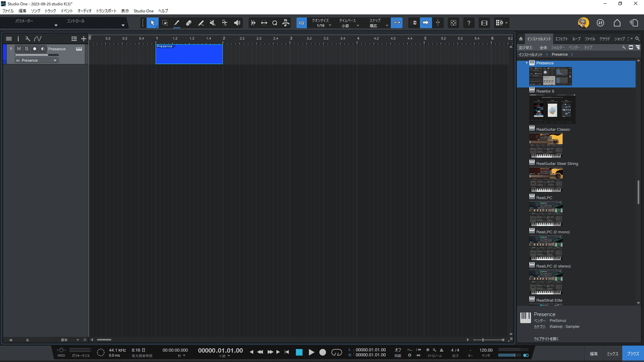The width and height of the screenshot is (644, 362).
Task: Open the Parameter dropdown arrow
Action: [x=56, y=25]
